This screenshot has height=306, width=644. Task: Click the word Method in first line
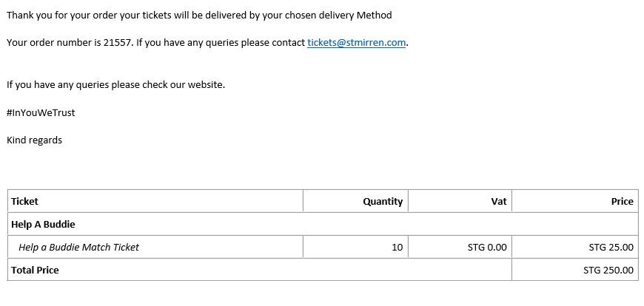click(374, 16)
